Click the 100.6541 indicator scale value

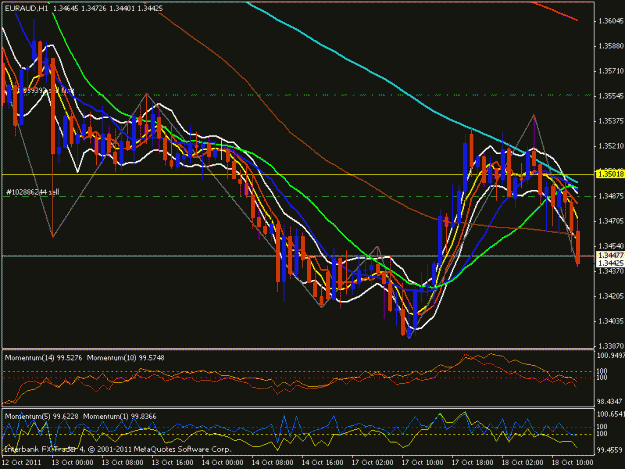(x=610, y=414)
